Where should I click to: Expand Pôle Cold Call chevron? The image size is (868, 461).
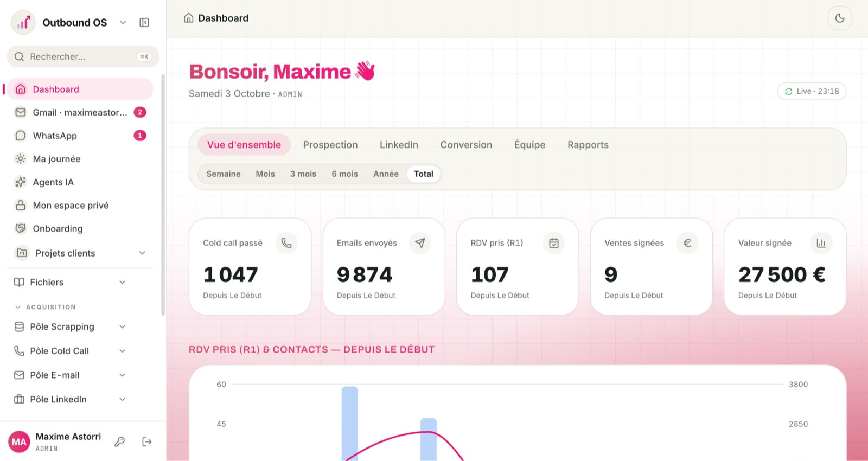[x=123, y=351]
